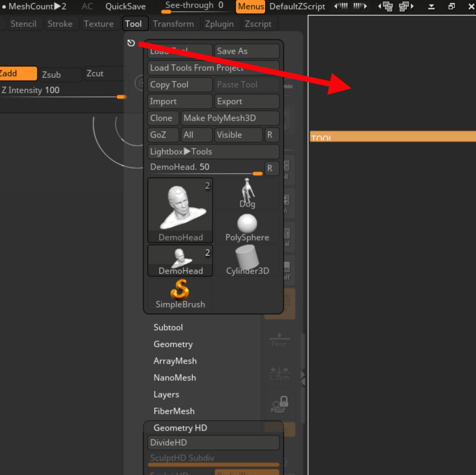Expand the Layers sub-palette

pyautogui.click(x=166, y=394)
